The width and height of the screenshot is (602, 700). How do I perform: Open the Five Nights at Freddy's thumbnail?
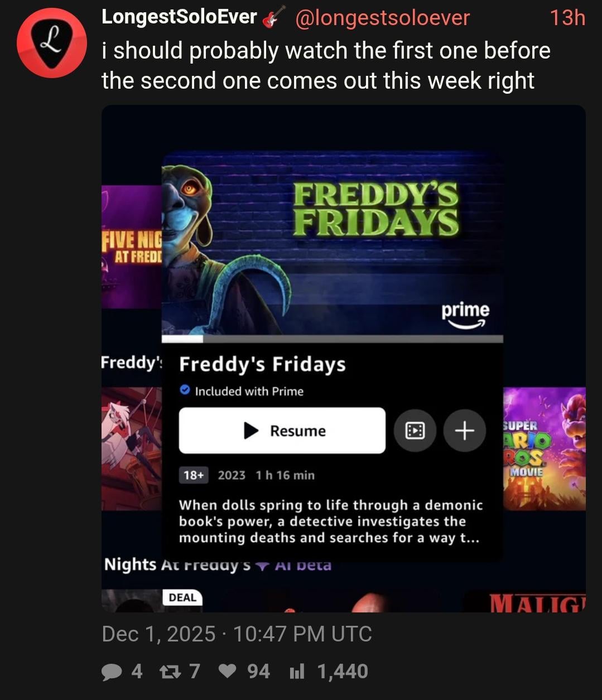tap(132, 247)
